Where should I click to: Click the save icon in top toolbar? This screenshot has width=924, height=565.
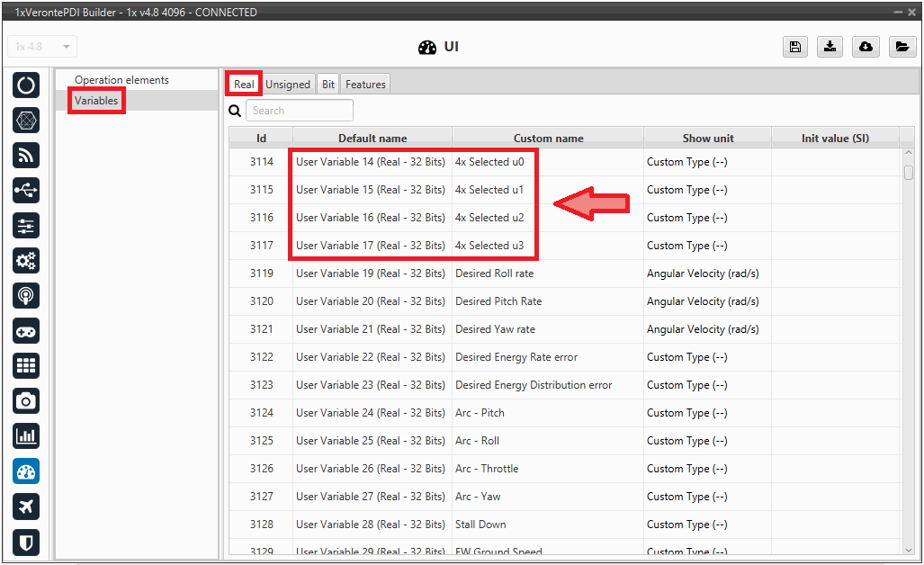pyautogui.click(x=794, y=48)
